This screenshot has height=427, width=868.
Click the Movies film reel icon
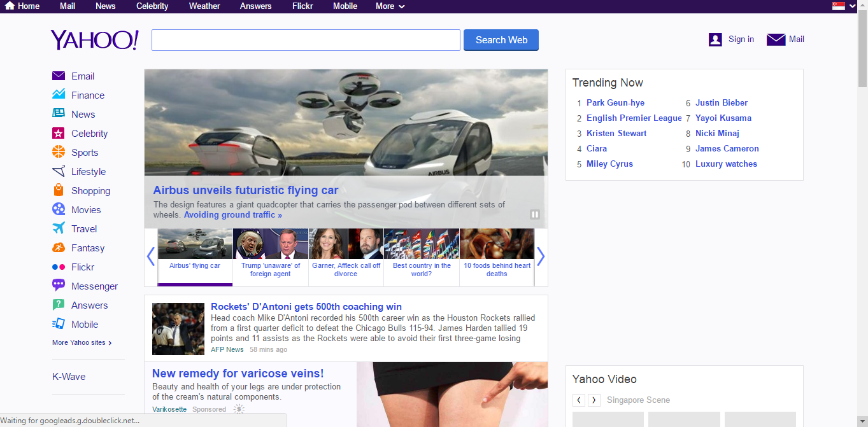59,209
